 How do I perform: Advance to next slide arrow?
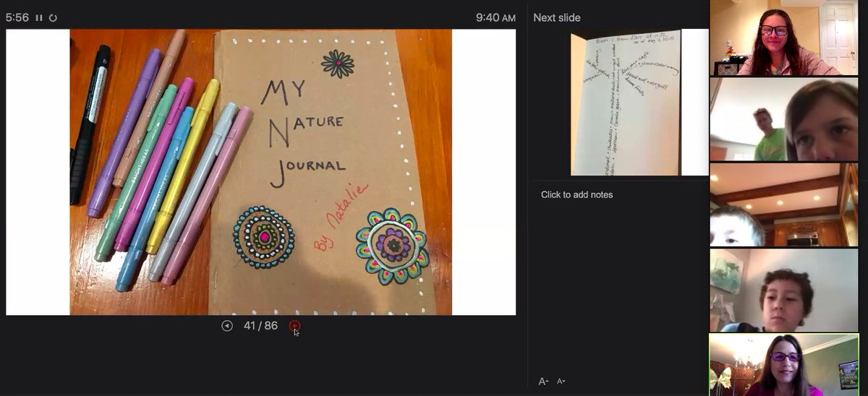click(x=294, y=326)
